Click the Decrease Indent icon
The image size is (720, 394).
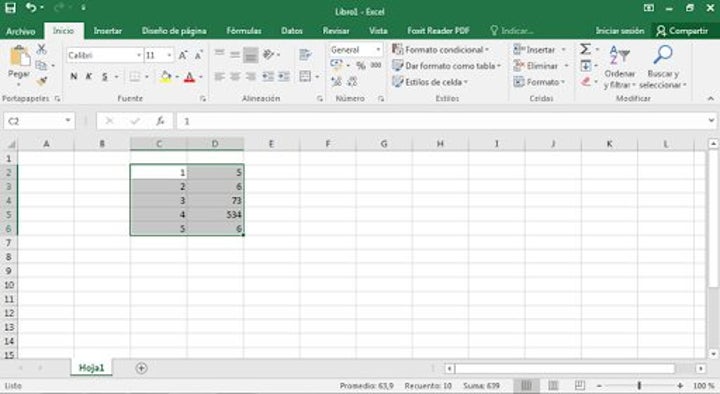coord(268,76)
